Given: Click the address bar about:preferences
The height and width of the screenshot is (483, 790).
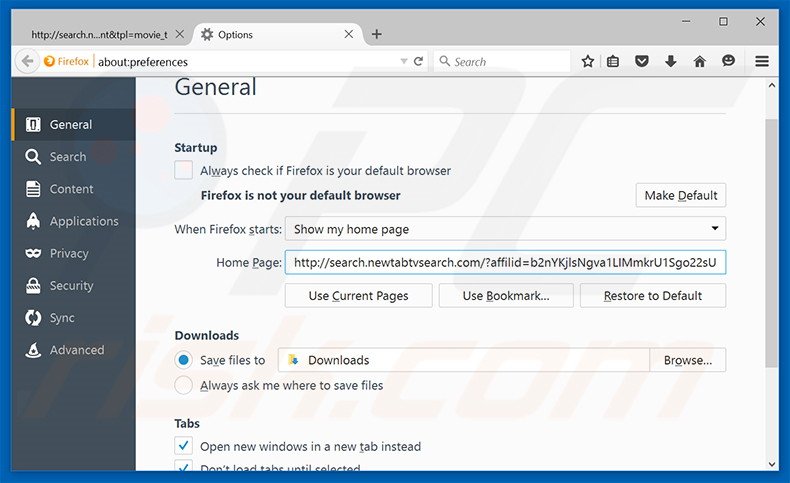Looking at the screenshot, I should [x=247, y=61].
